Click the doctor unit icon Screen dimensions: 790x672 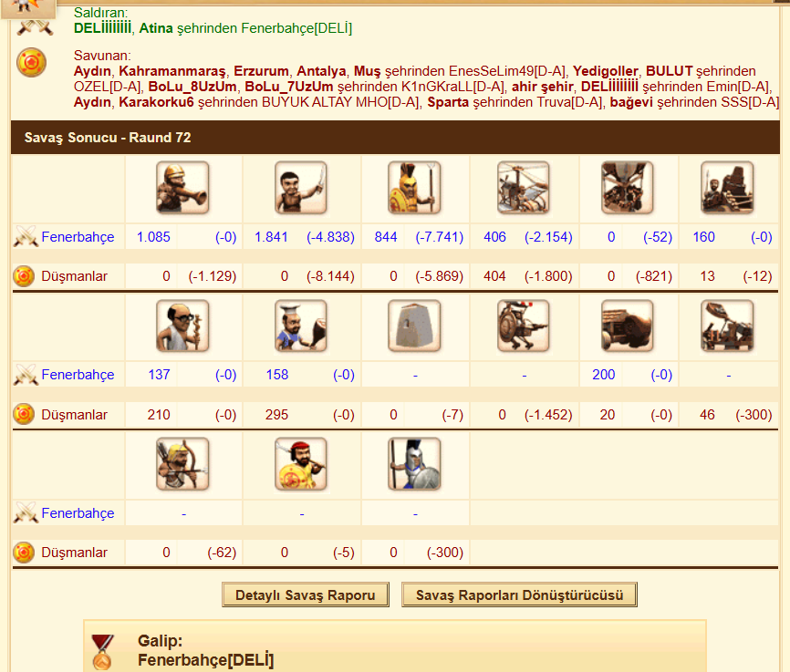tap(182, 326)
